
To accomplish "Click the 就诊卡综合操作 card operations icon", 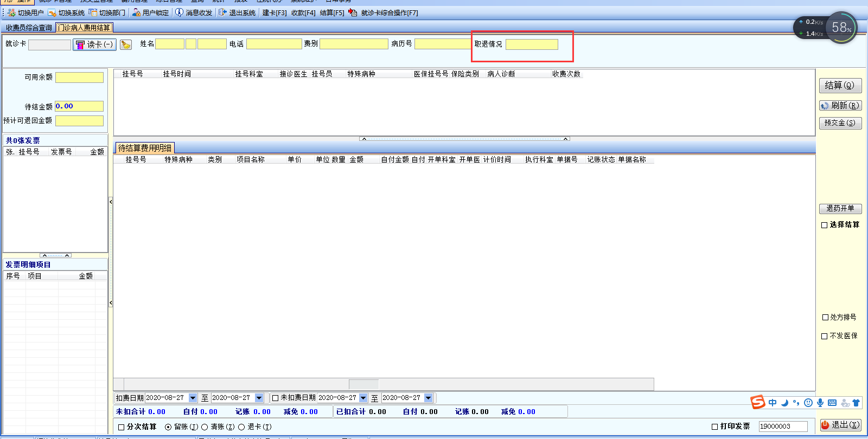I will 353,12.
